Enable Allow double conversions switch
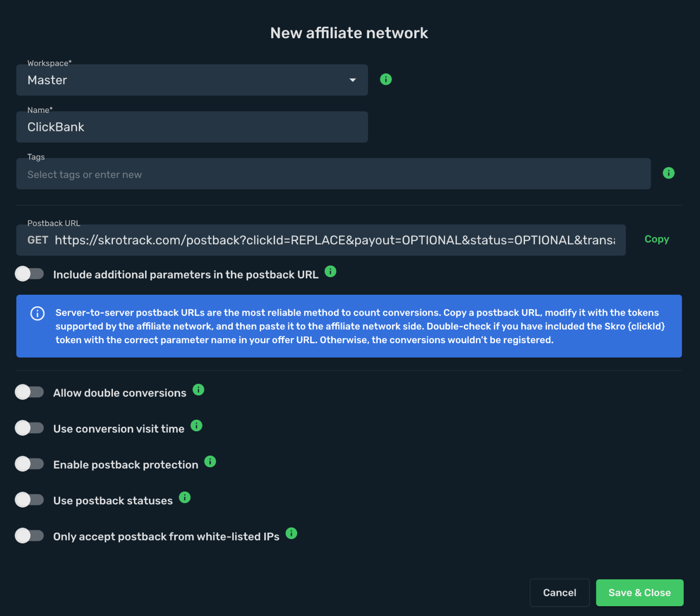 (x=29, y=392)
